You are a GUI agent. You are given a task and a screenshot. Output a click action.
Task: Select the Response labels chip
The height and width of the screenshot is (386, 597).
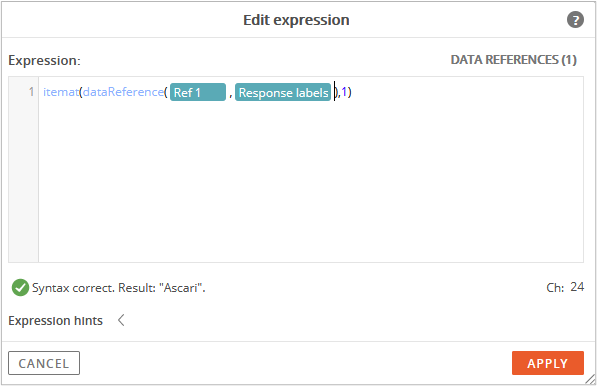click(283, 93)
